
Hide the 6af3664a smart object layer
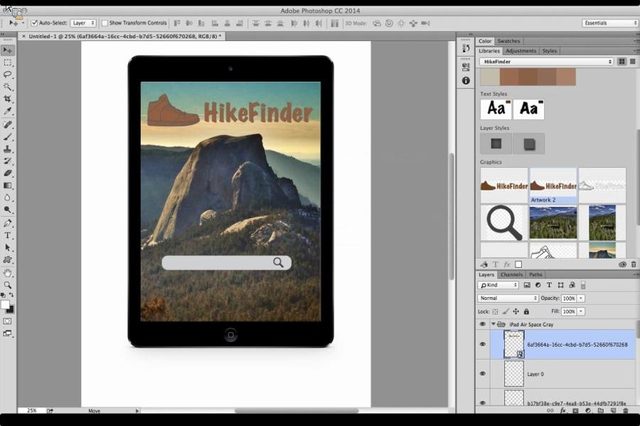pyautogui.click(x=482, y=344)
